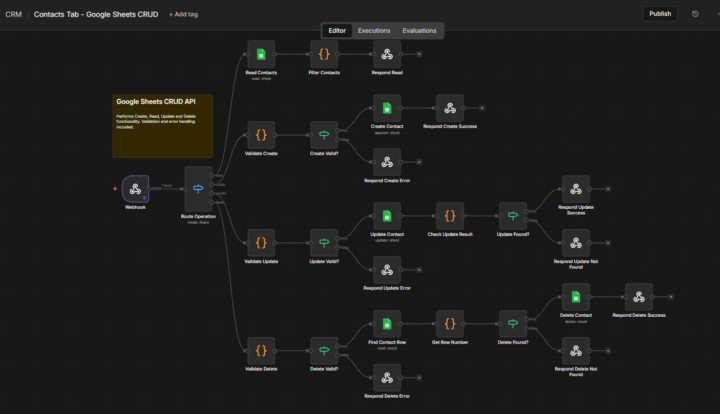Click the Find Contact Row node
This screenshot has width=720, height=414.
click(x=387, y=323)
